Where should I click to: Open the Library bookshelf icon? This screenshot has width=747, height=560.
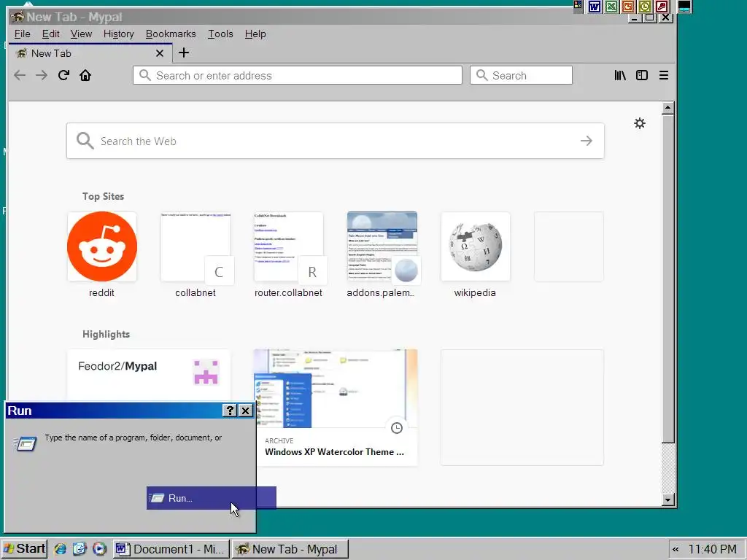point(620,75)
